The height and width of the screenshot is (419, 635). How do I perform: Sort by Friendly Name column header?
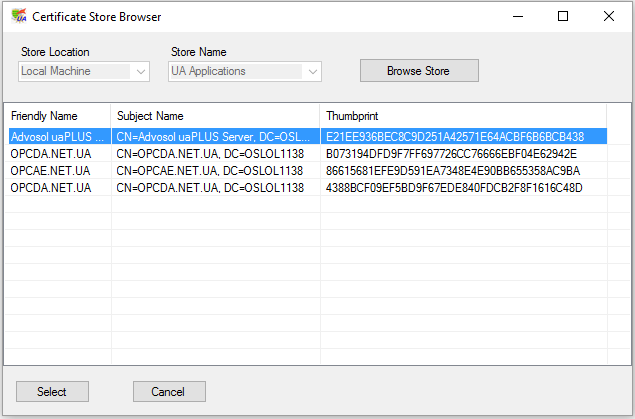point(58,116)
